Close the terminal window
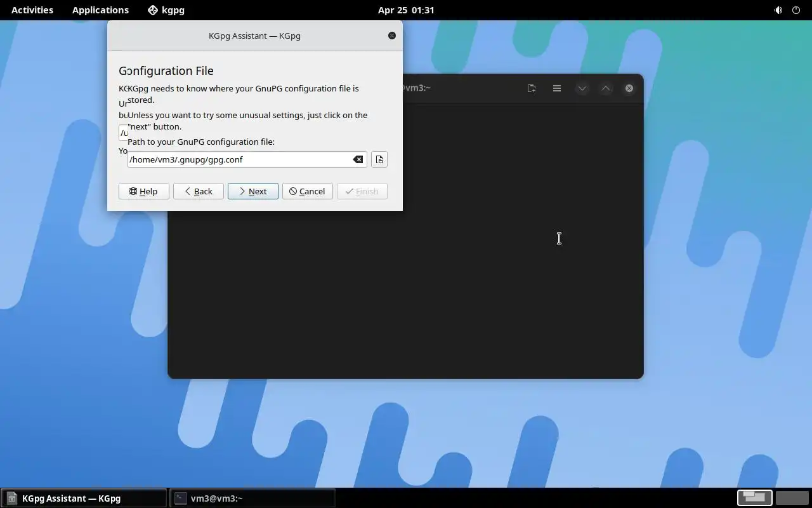812x508 pixels. (629, 88)
